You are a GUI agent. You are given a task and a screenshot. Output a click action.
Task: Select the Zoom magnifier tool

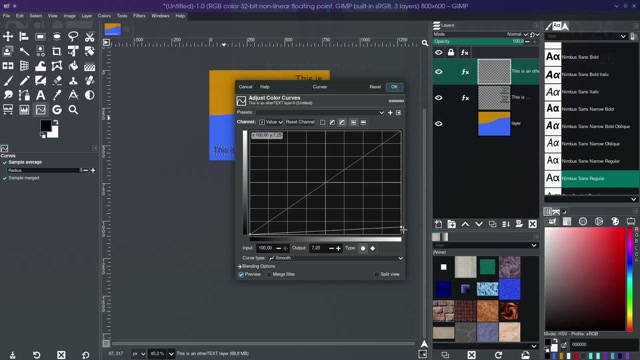[73, 109]
